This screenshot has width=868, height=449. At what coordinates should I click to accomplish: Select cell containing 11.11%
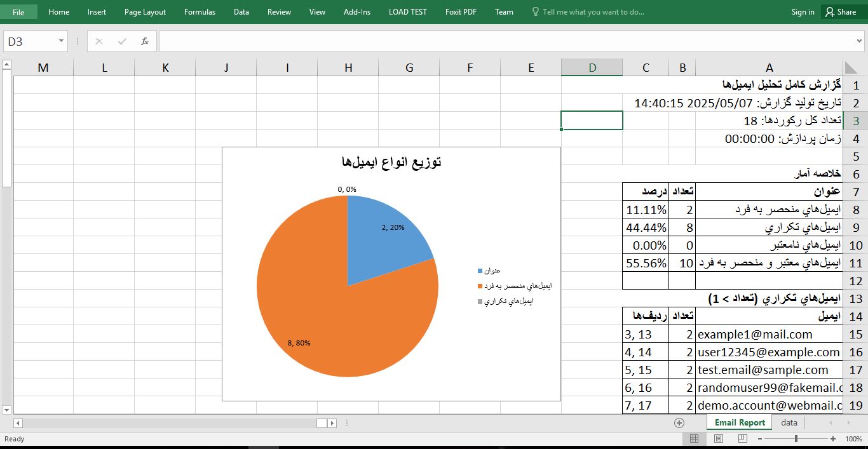pos(646,210)
